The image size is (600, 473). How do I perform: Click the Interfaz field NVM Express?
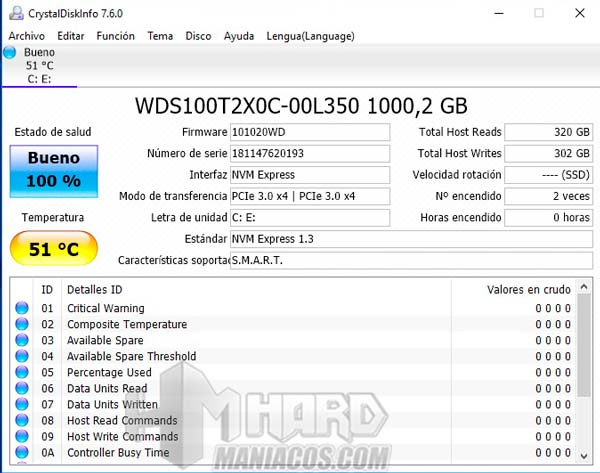click(310, 175)
